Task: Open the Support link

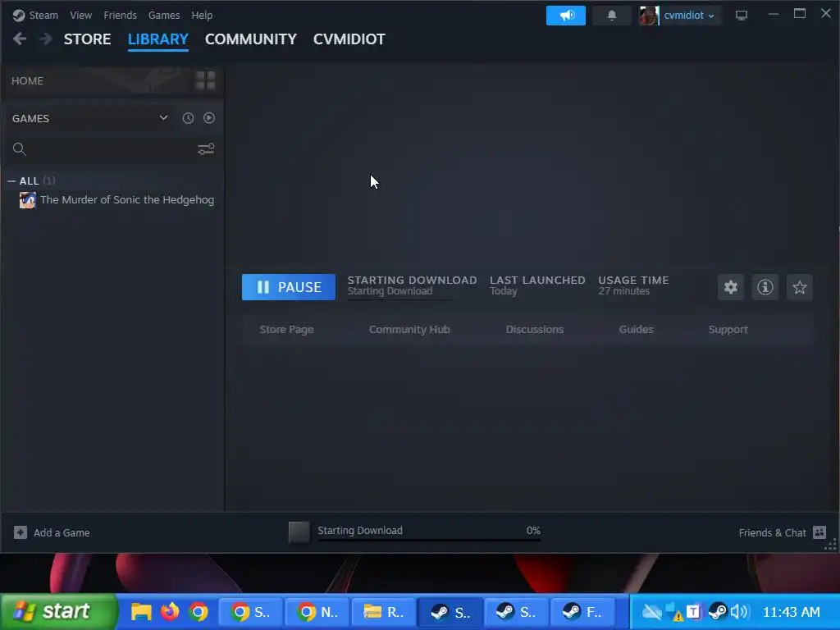Action: coord(728,330)
